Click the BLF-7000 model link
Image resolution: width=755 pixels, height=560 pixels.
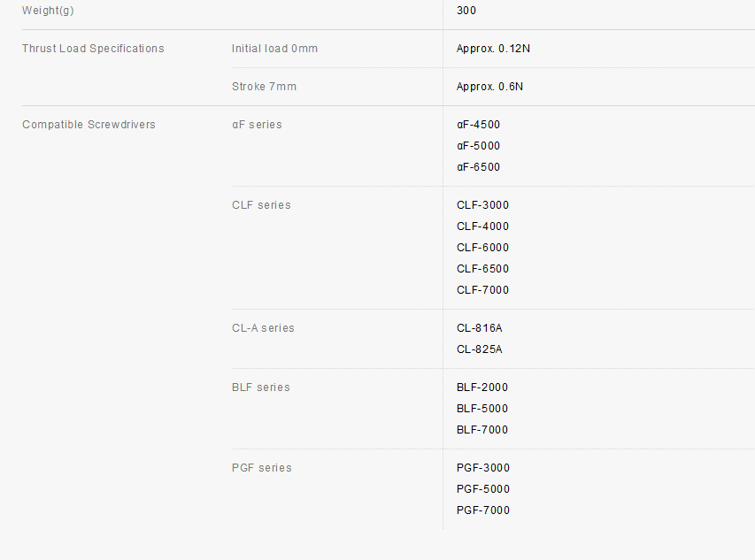coord(482,430)
